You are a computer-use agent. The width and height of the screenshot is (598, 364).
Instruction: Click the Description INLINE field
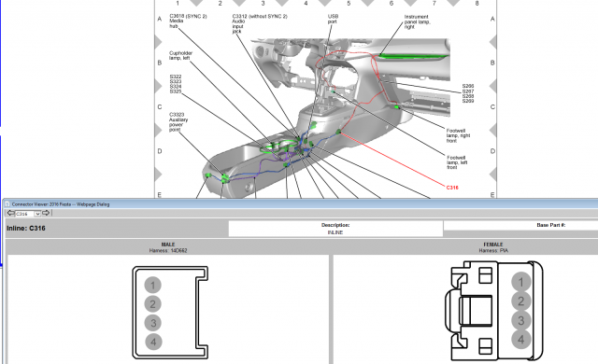coord(335,229)
